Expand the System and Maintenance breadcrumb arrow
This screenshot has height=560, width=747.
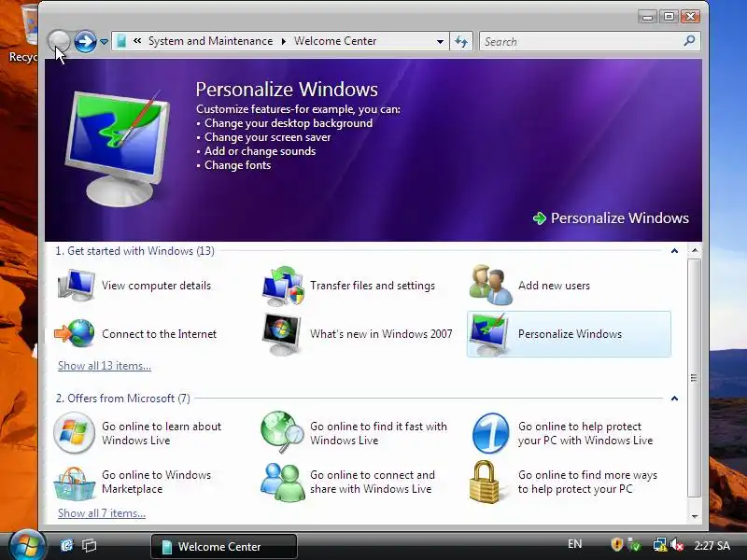284,41
